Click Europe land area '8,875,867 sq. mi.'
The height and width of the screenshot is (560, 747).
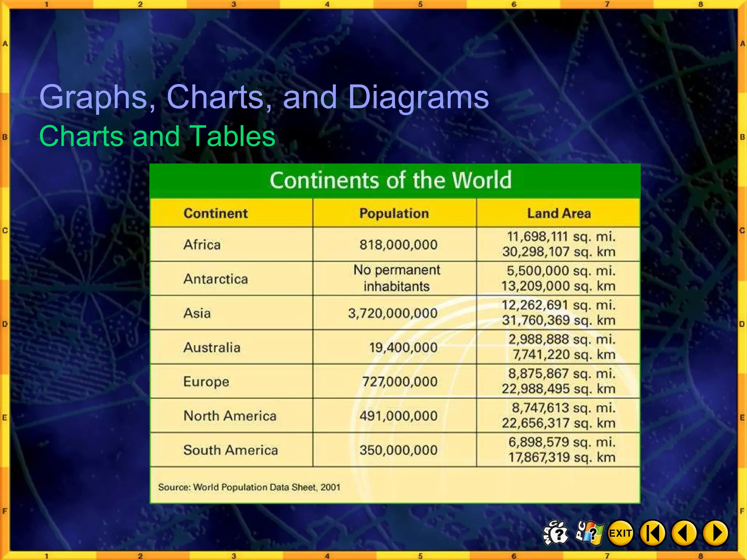point(562,374)
